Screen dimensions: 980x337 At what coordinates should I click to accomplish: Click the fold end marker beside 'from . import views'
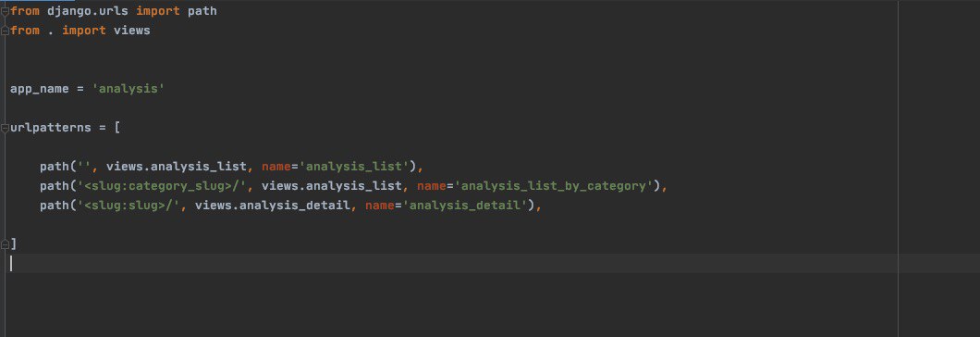point(5,31)
